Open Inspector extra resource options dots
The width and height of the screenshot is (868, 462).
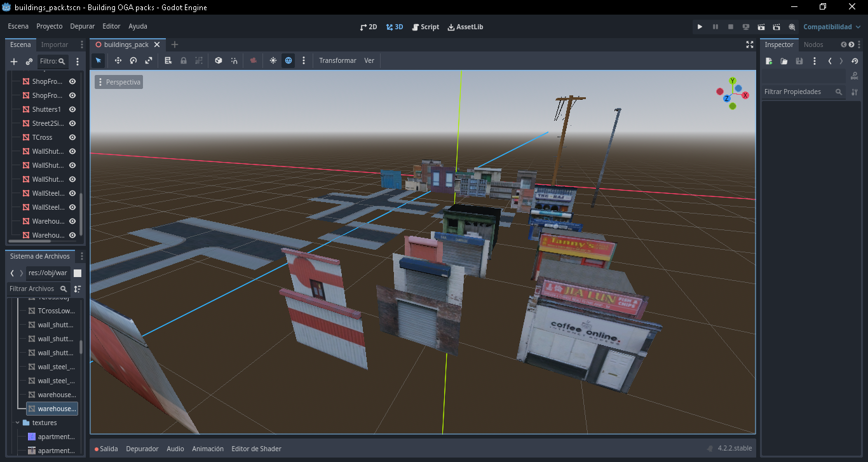pyautogui.click(x=815, y=61)
